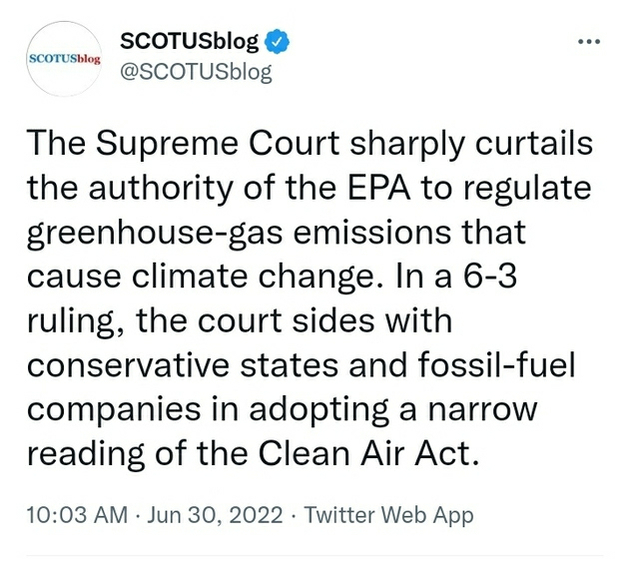
Task: Open the 10:03 AM timestamp link
Action: coord(78,516)
